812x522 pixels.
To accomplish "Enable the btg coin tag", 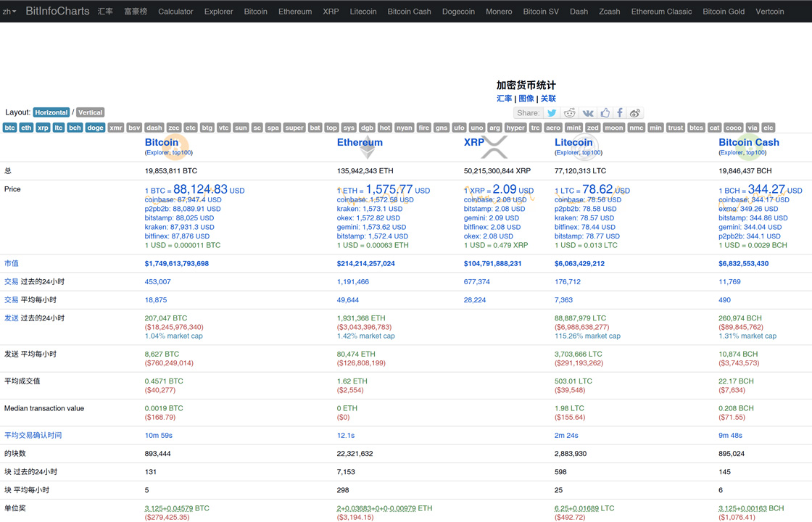I will (207, 128).
